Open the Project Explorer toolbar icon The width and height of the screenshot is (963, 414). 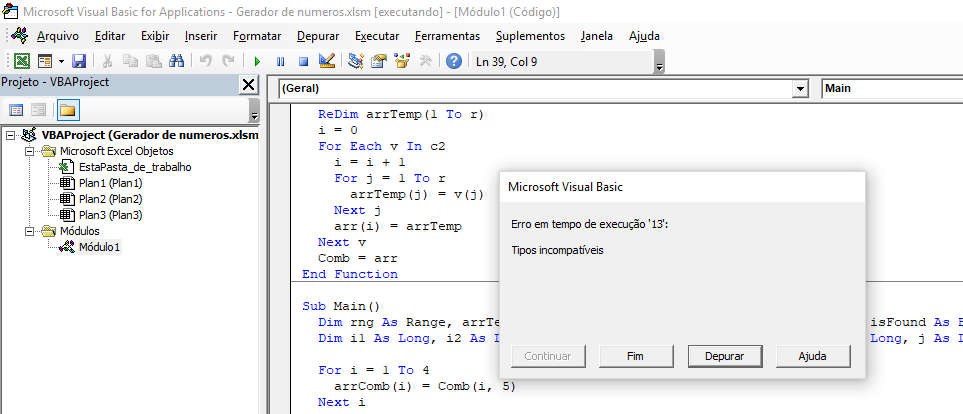[x=356, y=61]
